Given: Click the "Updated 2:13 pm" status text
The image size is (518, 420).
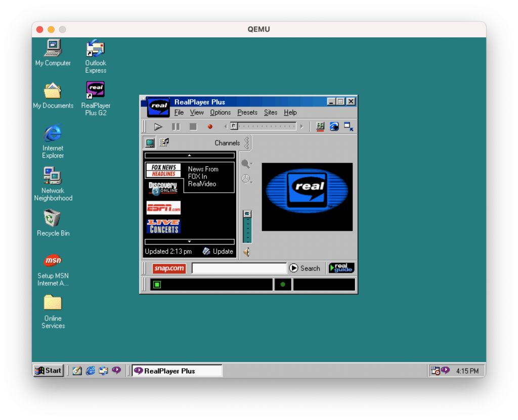Looking at the screenshot, I should pos(168,252).
